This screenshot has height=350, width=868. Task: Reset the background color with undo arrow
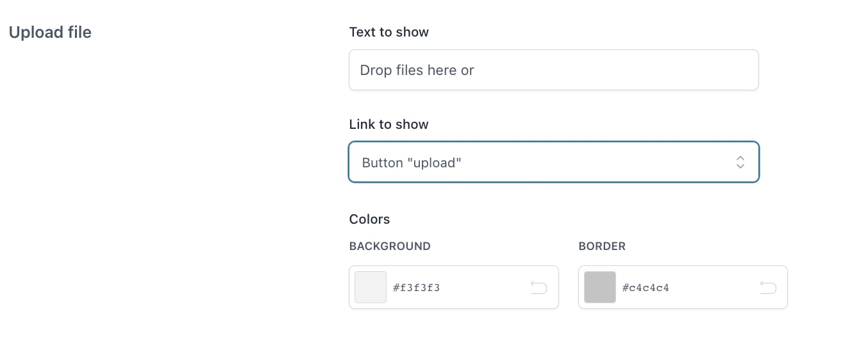(x=538, y=287)
